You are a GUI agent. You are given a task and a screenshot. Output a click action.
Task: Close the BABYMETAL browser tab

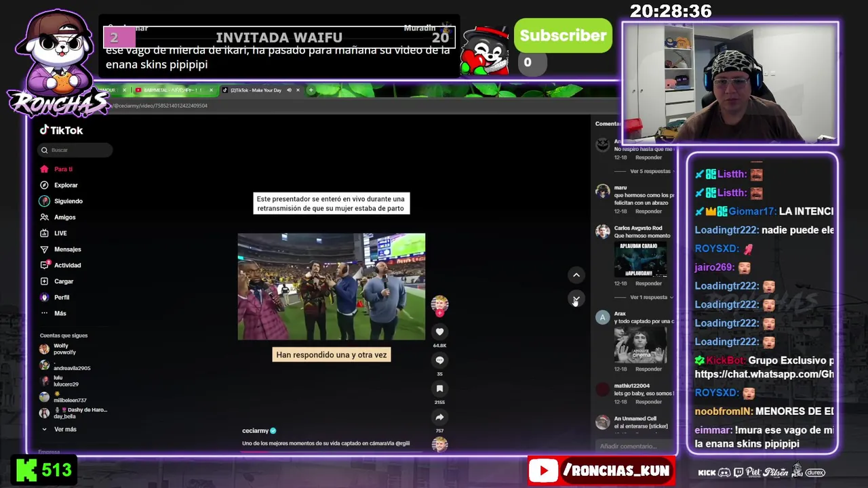[211, 90]
